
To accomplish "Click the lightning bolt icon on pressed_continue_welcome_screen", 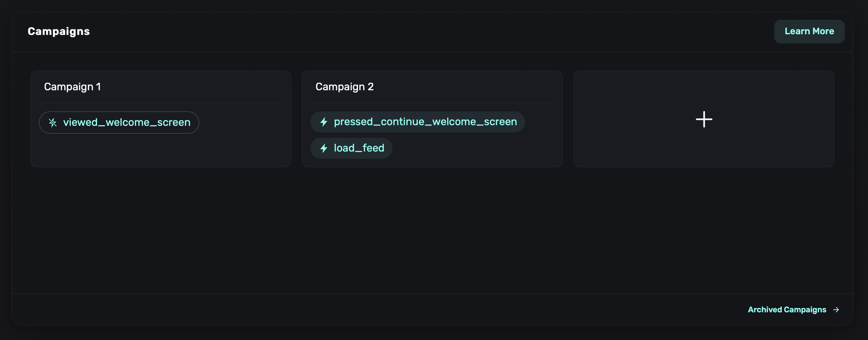I will (324, 122).
